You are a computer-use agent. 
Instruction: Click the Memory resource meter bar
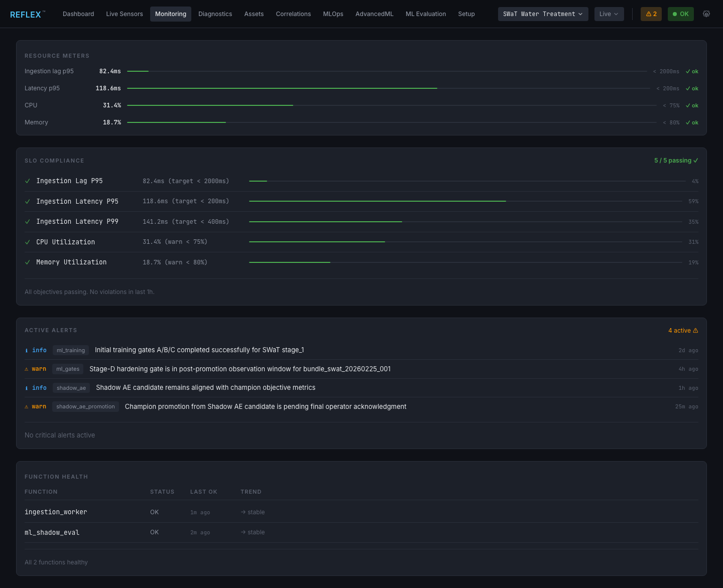(392, 122)
